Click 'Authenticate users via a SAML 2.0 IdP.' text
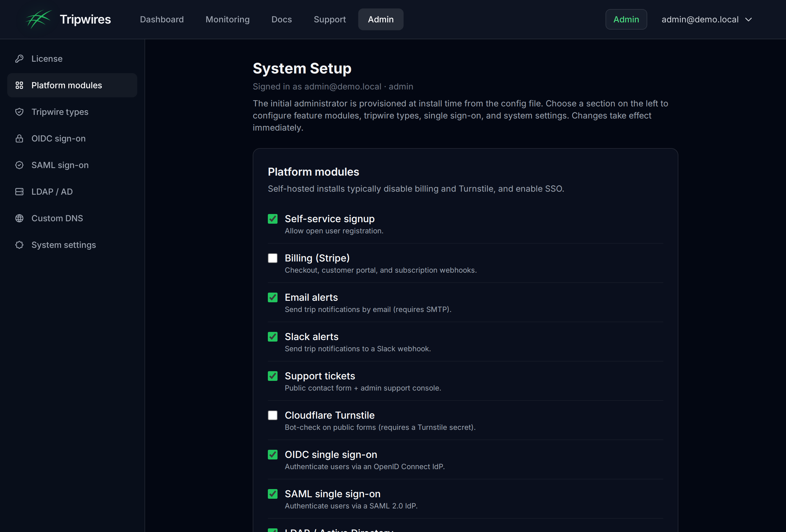 pos(351,506)
